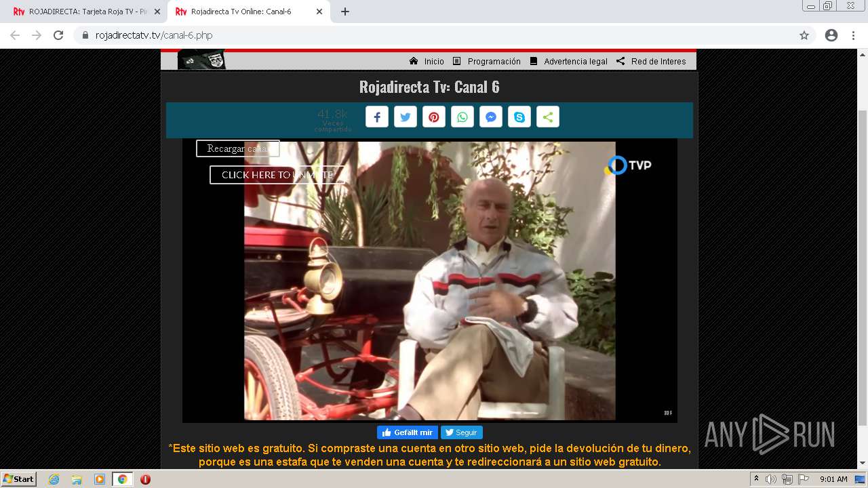
Task: Open Internet Explorer from taskbar
Action: tap(54, 479)
